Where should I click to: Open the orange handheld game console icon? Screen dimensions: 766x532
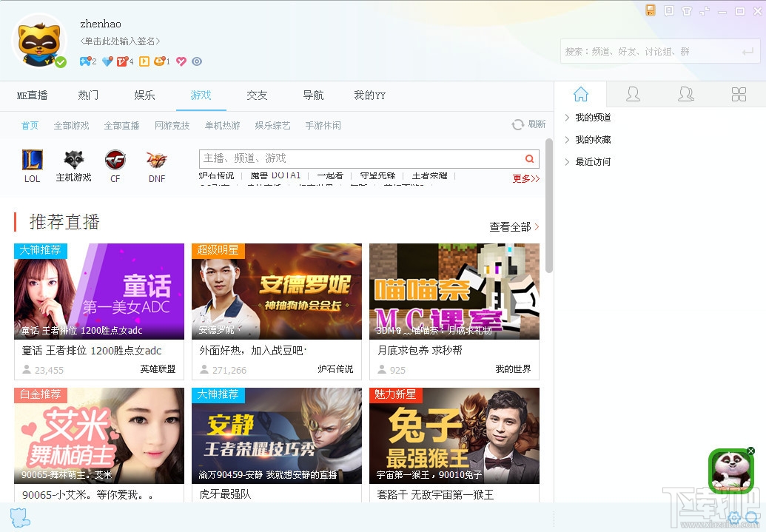click(x=651, y=10)
